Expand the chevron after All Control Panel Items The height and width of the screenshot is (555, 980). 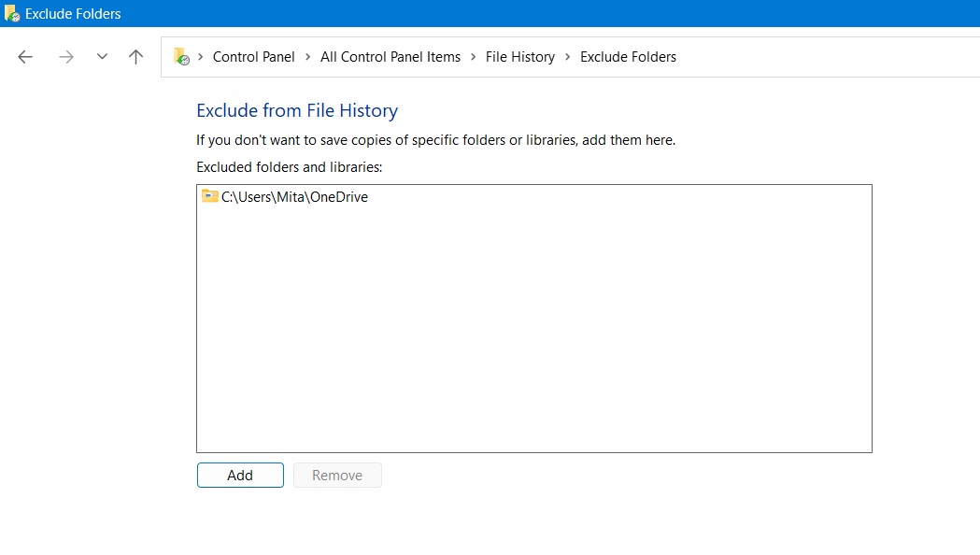pos(472,56)
